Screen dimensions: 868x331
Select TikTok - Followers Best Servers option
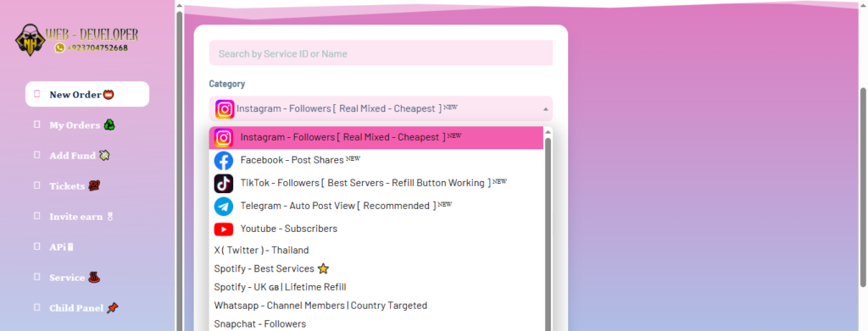coord(376,183)
